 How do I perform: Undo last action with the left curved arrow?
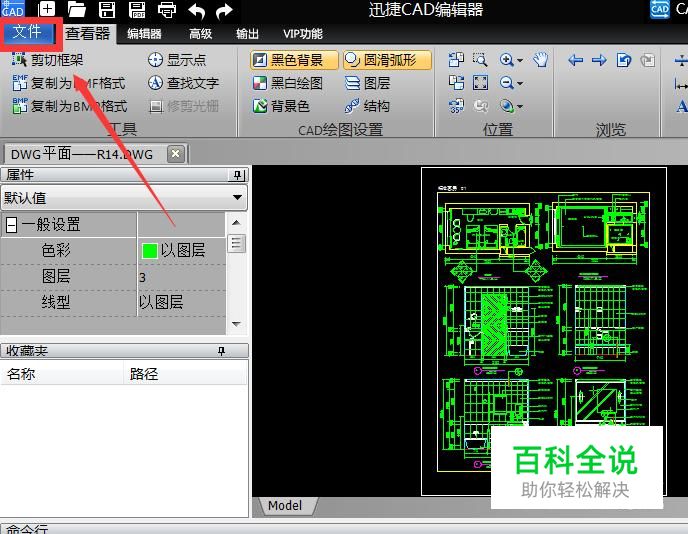point(197,11)
